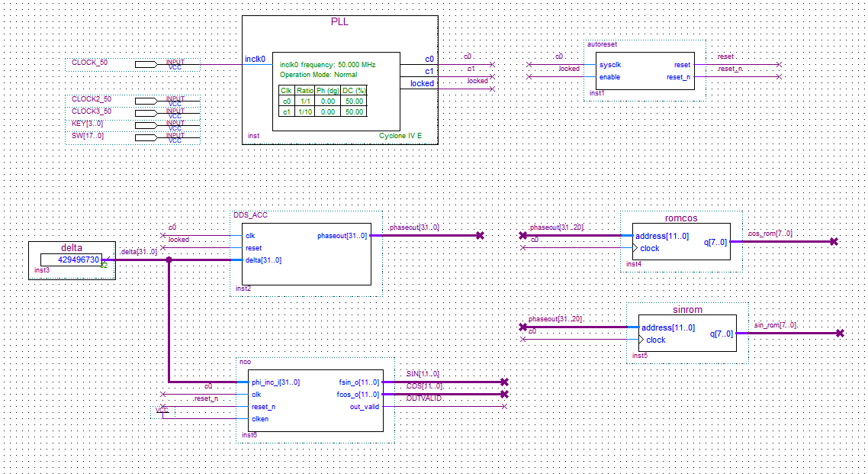Select the CLOCK_50 input pin symbol
868x474 pixels.
click(x=151, y=64)
